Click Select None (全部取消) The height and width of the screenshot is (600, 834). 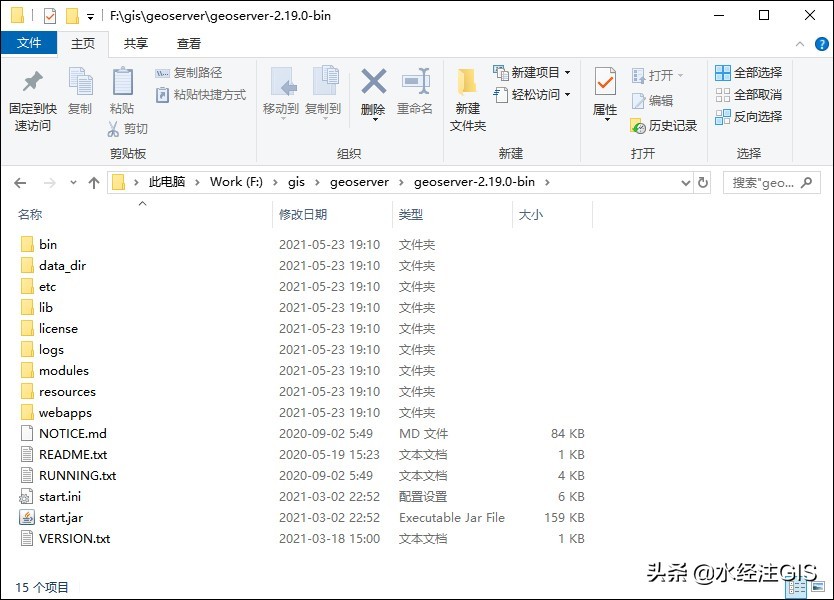pyautogui.click(x=748, y=95)
